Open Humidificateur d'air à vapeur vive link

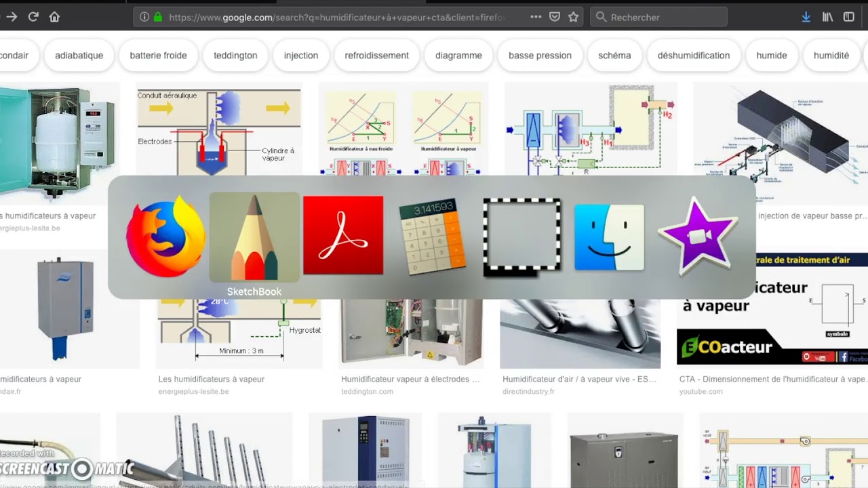[x=579, y=379]
